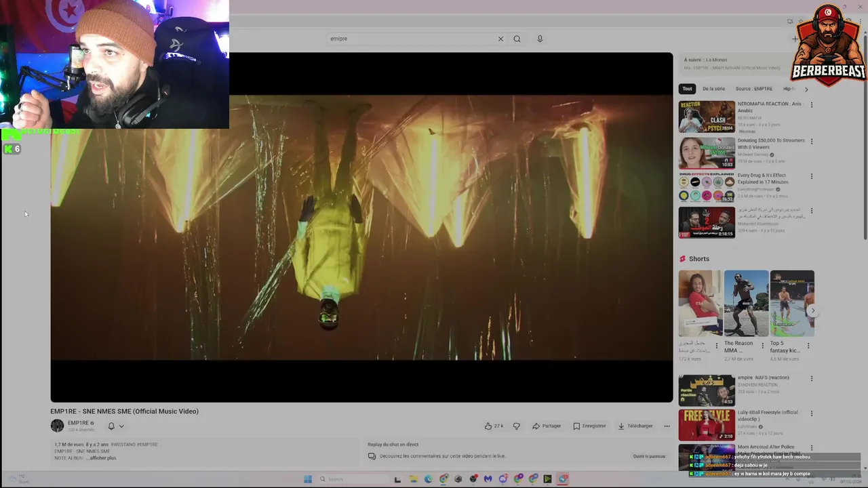Select the Hip-hop filter chip

(x=789, y=89)
